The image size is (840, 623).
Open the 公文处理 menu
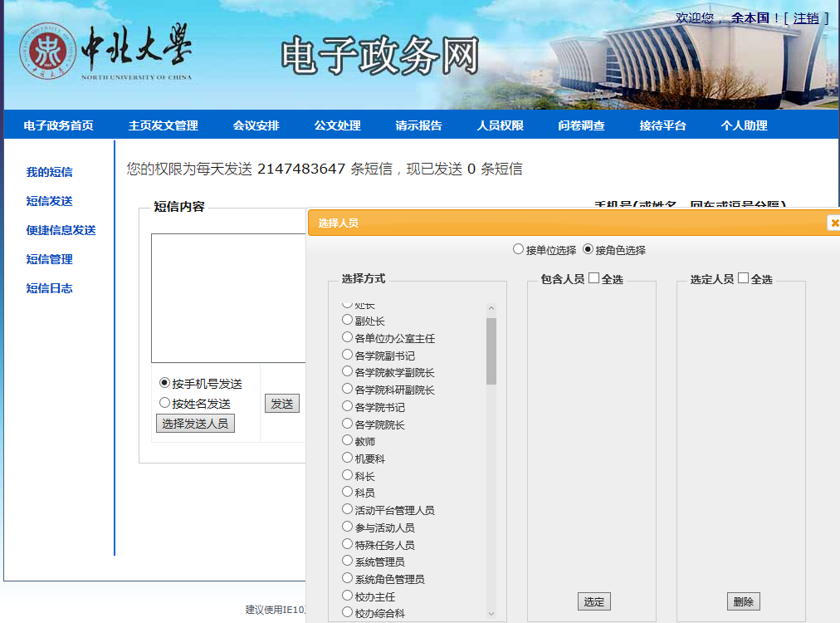(x=337, y=125)
